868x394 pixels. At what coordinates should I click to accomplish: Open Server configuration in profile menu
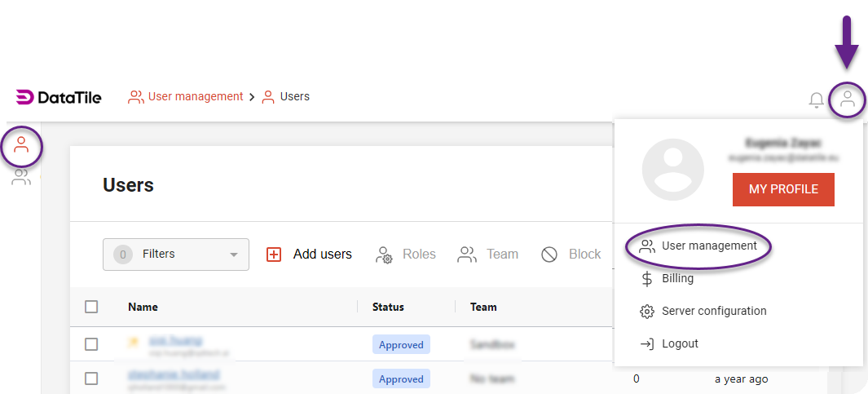pos(713,311)
